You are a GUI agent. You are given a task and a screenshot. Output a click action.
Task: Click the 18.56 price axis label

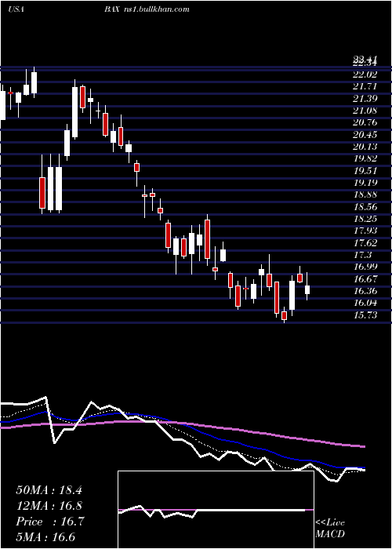[x=365, y=207]
